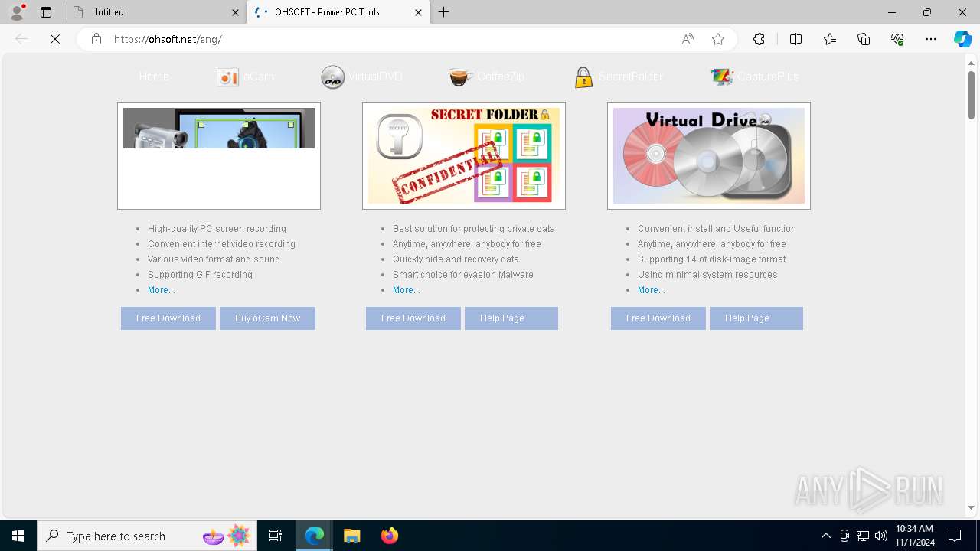This screenshot has height=551, width=980.
Task: Open More link under oCam features
Action: 162,290
